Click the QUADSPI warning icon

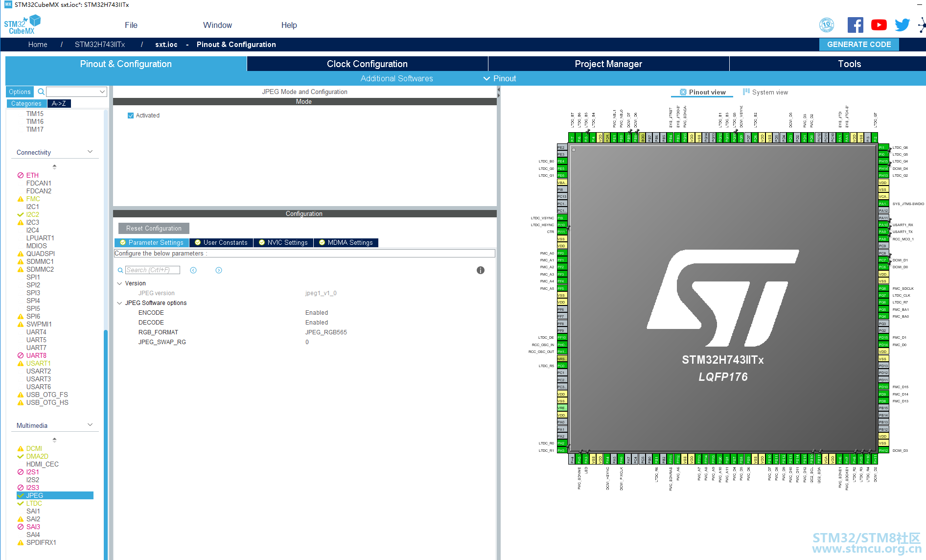21,254
